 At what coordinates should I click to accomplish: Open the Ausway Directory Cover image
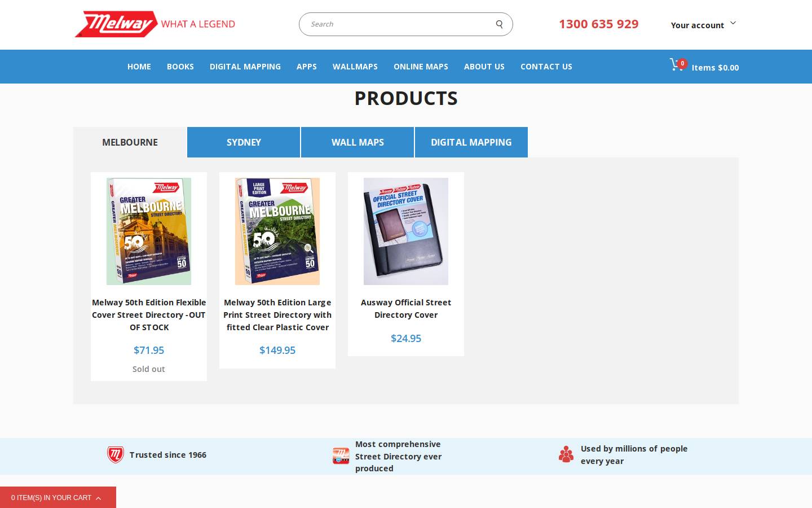[x=406, y=231]
